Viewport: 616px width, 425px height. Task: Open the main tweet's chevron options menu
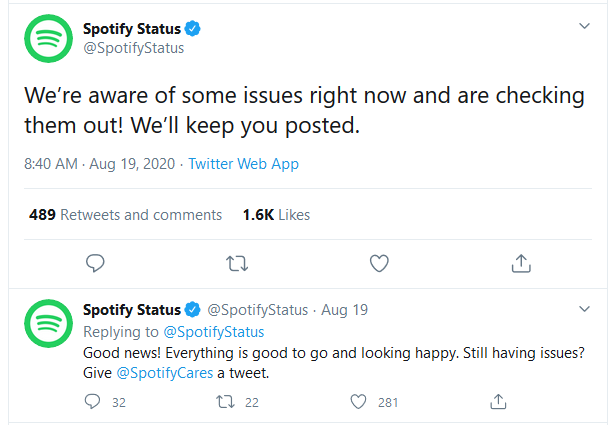pyautogui.click(x=585, y=26)
